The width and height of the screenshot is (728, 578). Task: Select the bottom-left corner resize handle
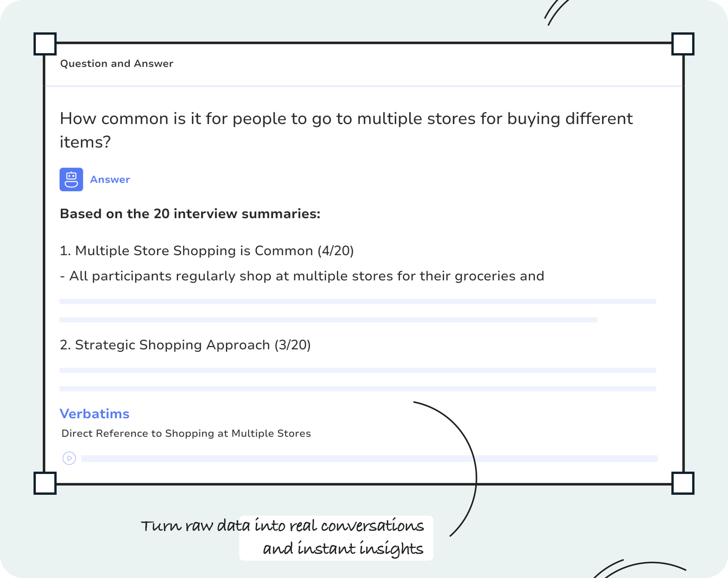[x=45, y=483]
